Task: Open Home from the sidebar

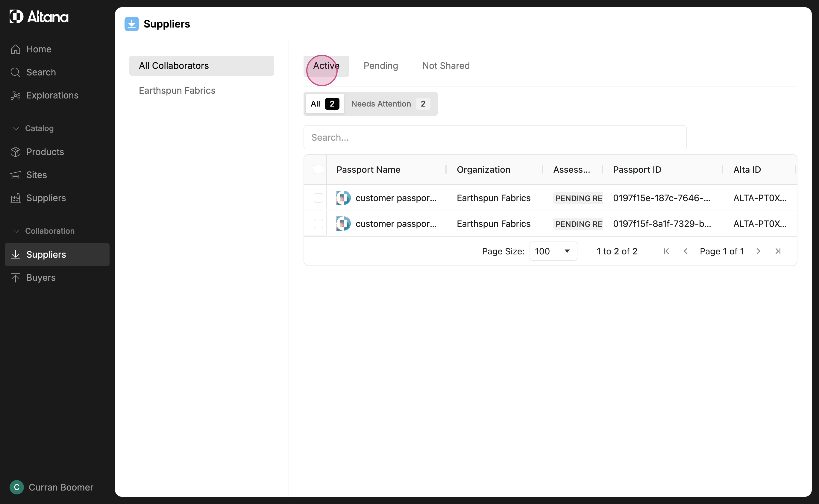Action: pyautogui.click(x=39, y=49)
